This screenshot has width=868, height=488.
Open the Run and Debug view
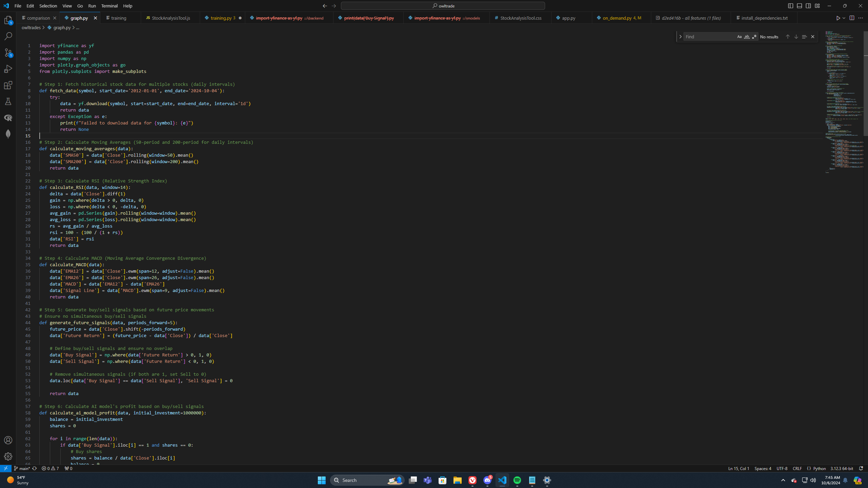point(8,69)
